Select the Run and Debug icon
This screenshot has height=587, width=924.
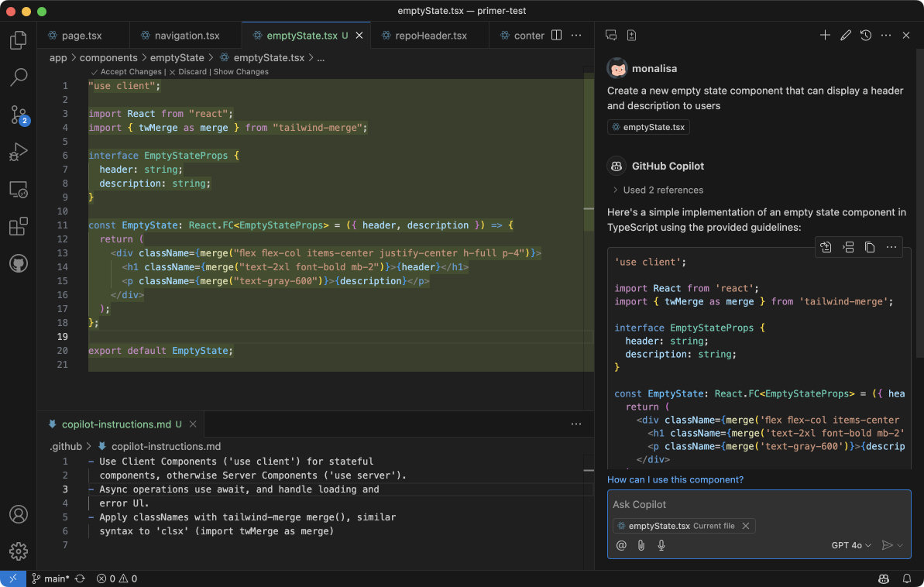click(18, 152)
